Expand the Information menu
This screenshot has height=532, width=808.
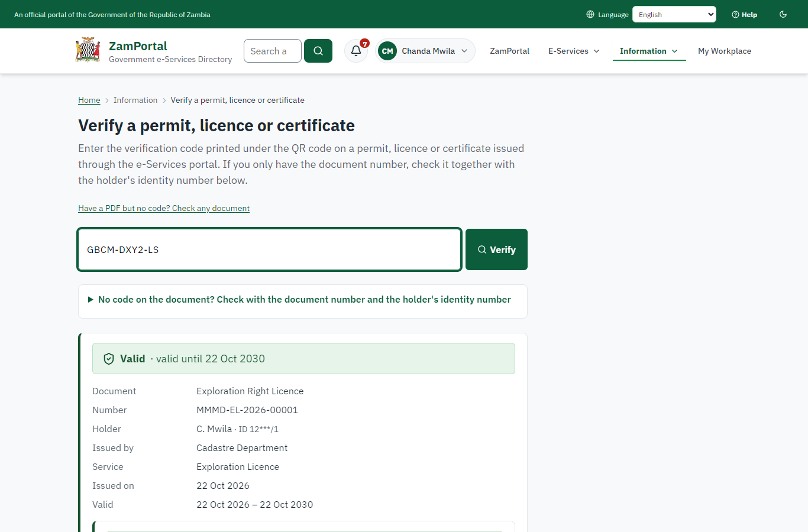[x=649, y=51]
